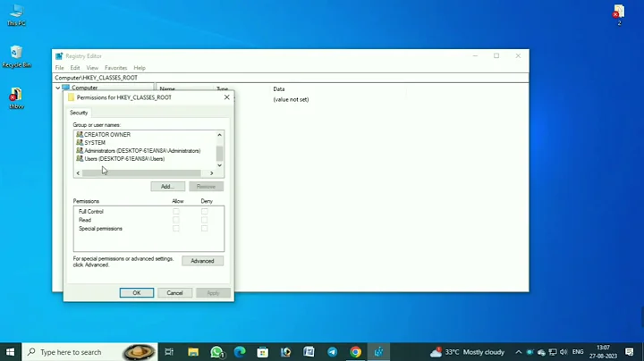The height and width of the screenshot is (361, 644).
Task: Click the Windows Start button
Action: (10, 352)
